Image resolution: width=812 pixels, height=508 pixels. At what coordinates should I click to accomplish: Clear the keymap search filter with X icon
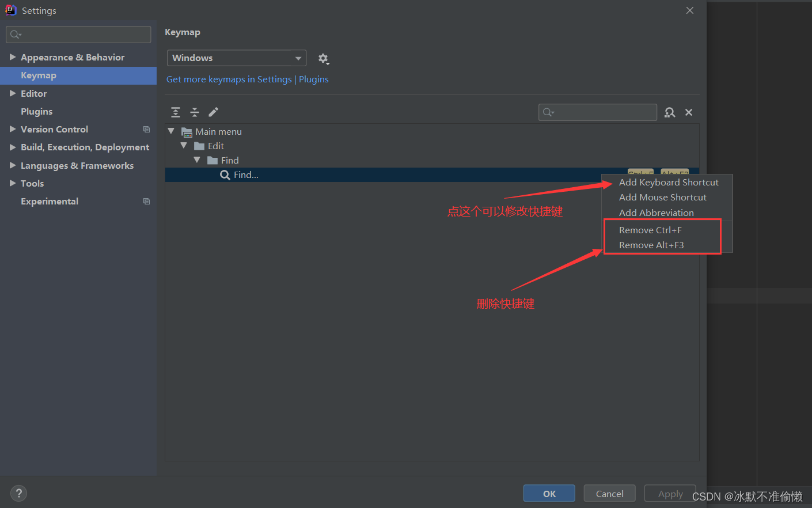(689, 112)
